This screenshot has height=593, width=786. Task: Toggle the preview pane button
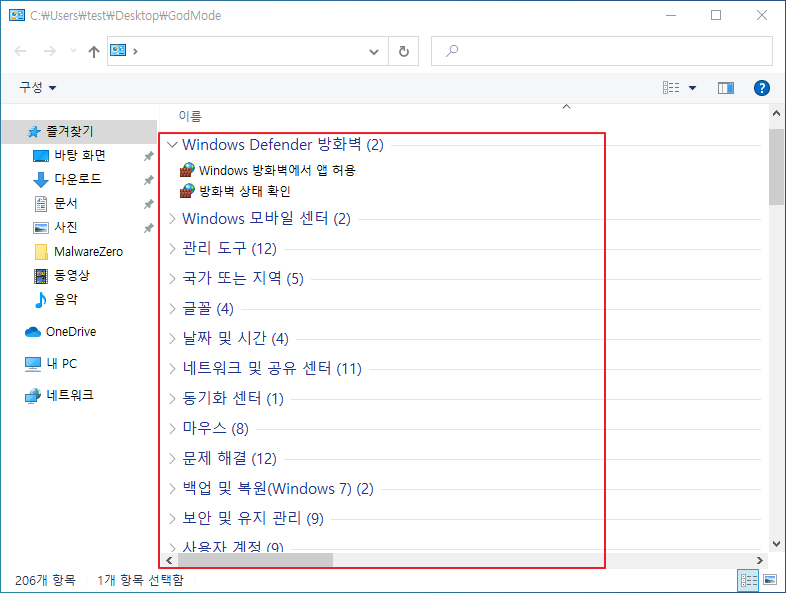(725, 88)
